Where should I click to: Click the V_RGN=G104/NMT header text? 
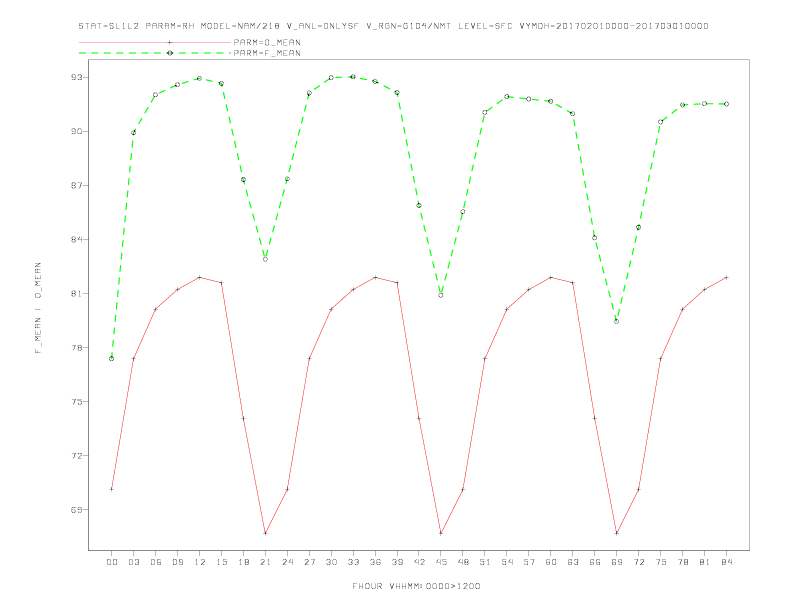coord(409,26)
